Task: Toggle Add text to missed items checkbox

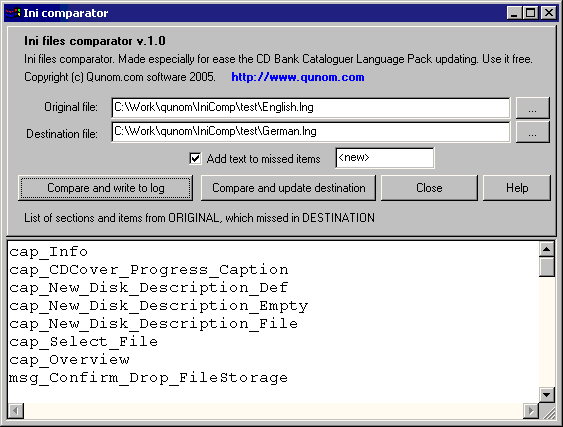Action: coord(195,158)
